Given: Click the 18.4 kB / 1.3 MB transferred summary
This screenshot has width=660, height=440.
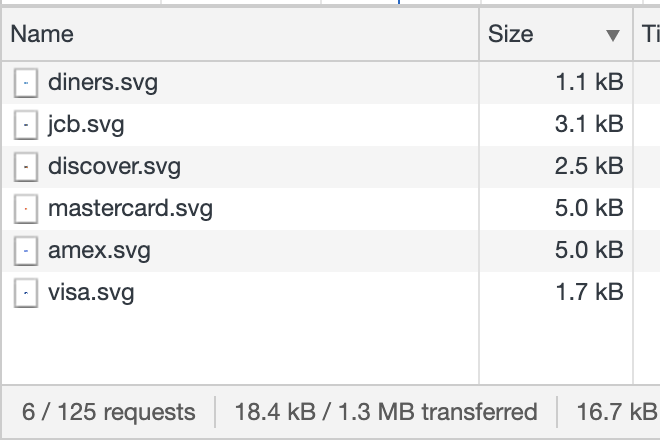Looking at the screenshot, I should 385,412.
